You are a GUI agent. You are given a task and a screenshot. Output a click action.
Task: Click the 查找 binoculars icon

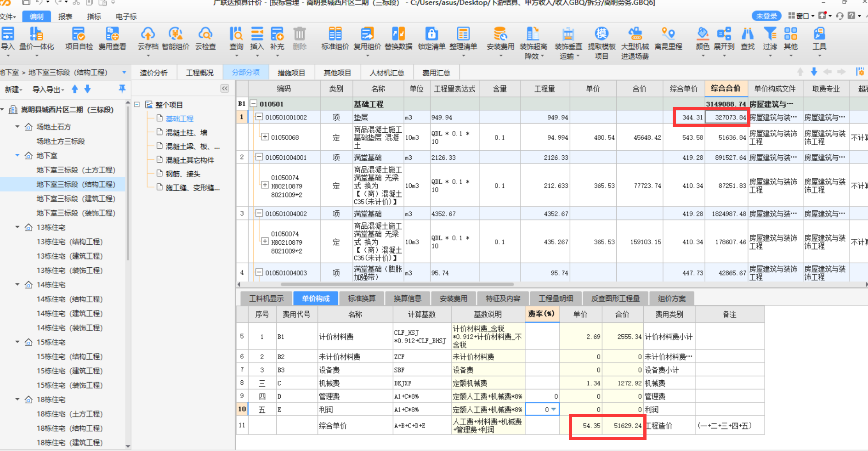coord(748,34)
